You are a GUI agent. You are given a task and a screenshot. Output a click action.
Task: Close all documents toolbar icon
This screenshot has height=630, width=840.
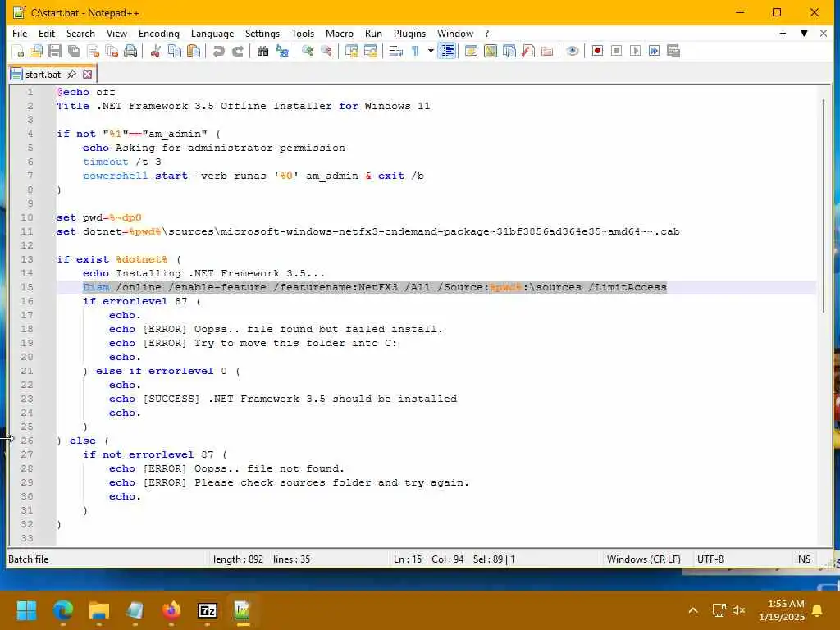[x=112, y=52]
